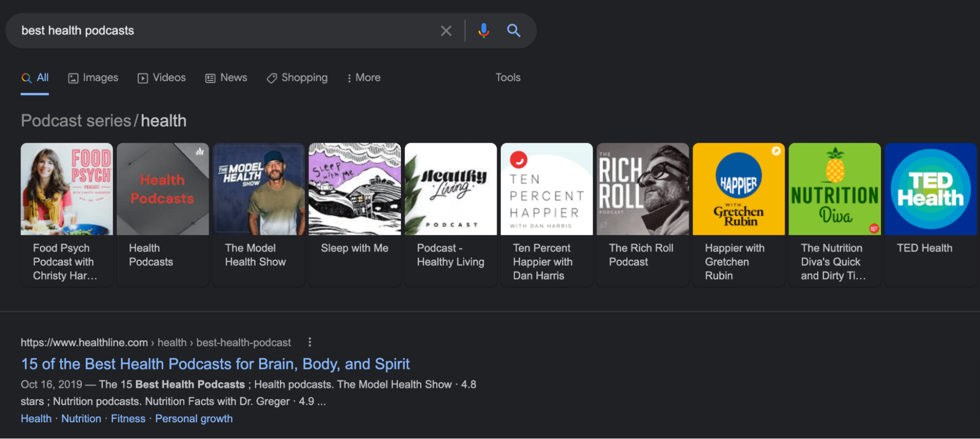
Task: Open the Healthy Living podcast cover
Action: click(451, 189)
